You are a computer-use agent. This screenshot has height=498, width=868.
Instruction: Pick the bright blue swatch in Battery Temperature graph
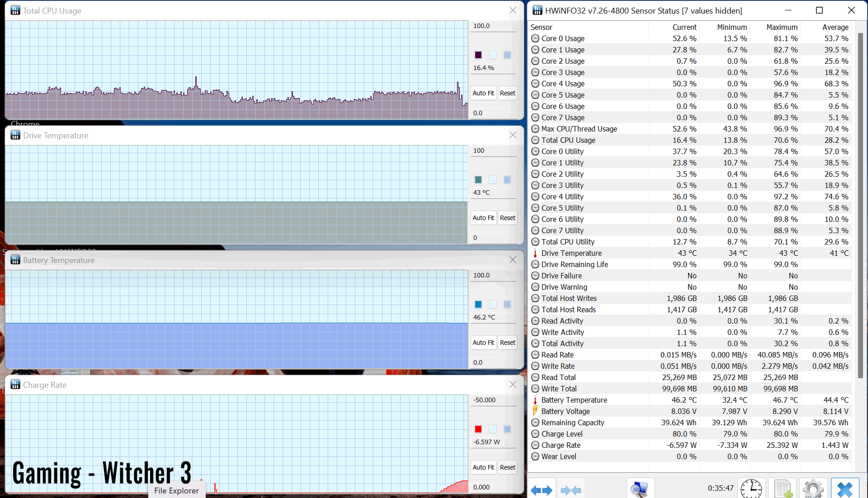point(478,305)
